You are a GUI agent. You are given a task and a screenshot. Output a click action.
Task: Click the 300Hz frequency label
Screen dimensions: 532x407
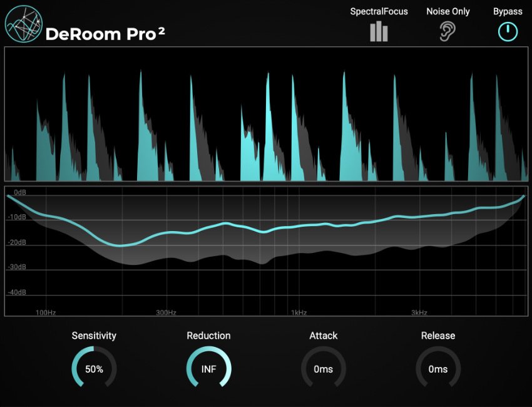(x=166, y=312)
